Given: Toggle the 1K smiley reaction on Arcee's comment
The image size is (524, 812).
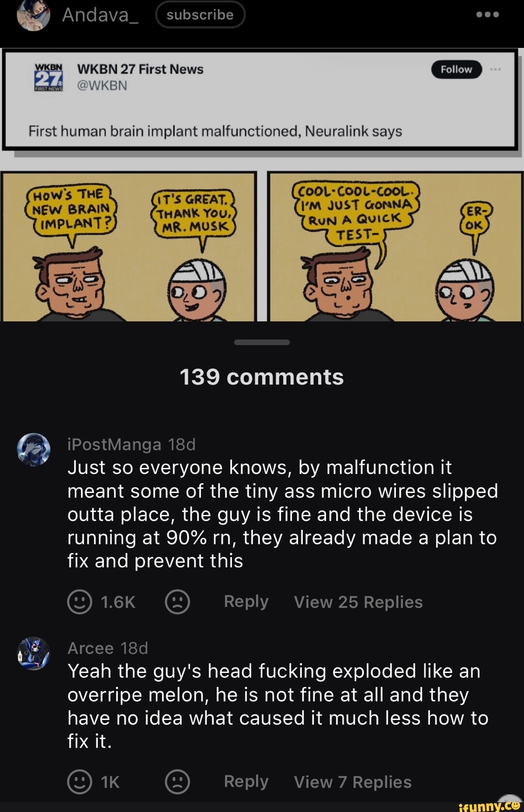Looking at the screenshot, I should 80,782.
